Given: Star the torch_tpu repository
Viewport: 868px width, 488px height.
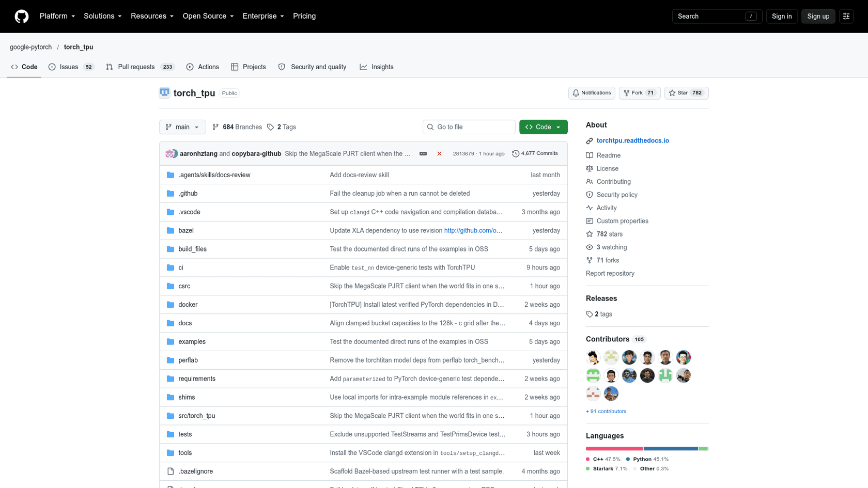Looking at the screenshot, I should point(686,93).
